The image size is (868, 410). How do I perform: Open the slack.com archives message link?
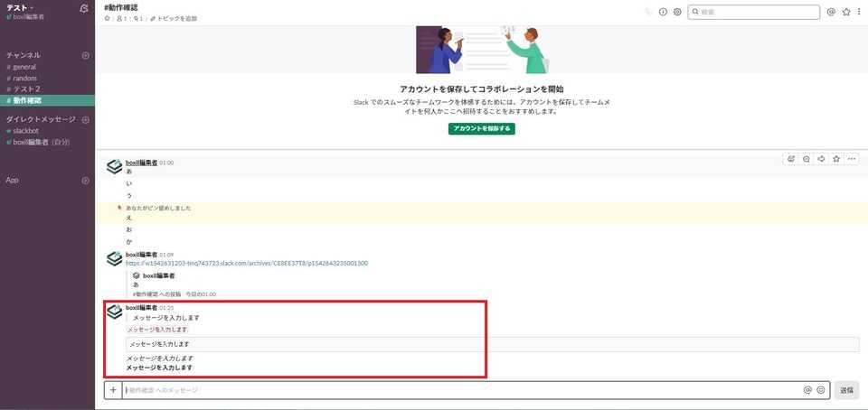247,264
